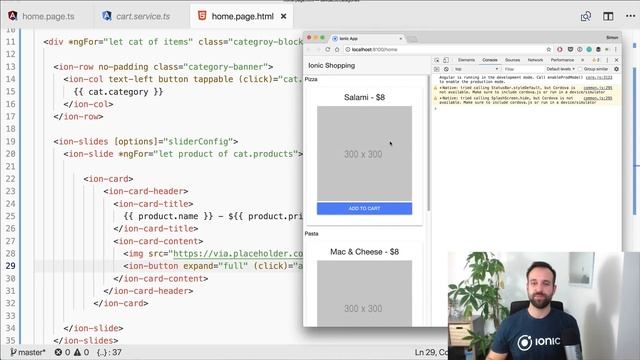Activate DevTools inspect element picker
Viewport: 640px width, 360px height.
tap(437, 60)
